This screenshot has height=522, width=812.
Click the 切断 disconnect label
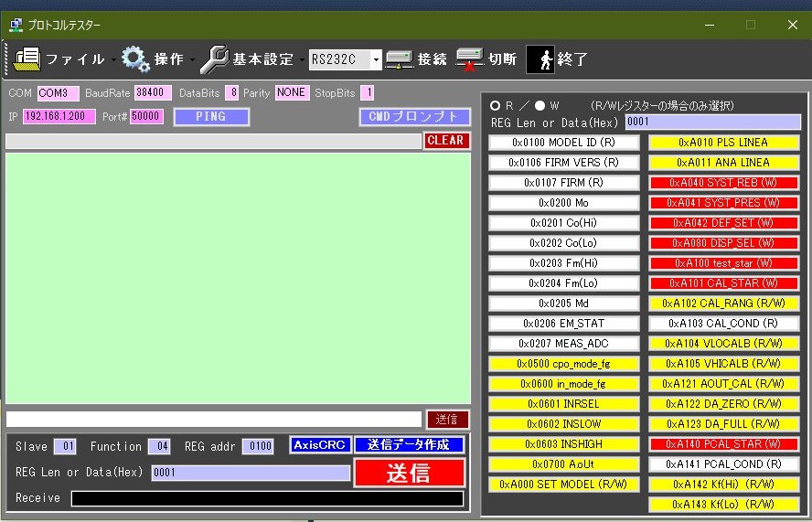click(x=502, y=59)
